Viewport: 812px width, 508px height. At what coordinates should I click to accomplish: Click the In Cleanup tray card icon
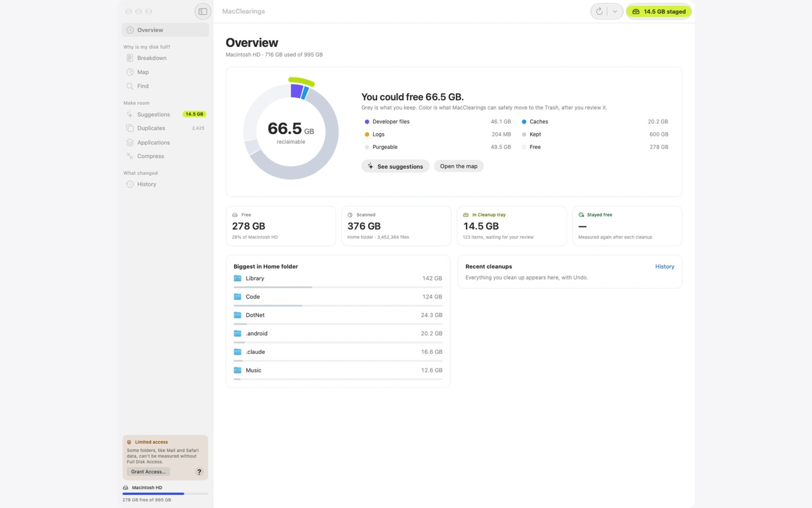click(x=466, y=215)
